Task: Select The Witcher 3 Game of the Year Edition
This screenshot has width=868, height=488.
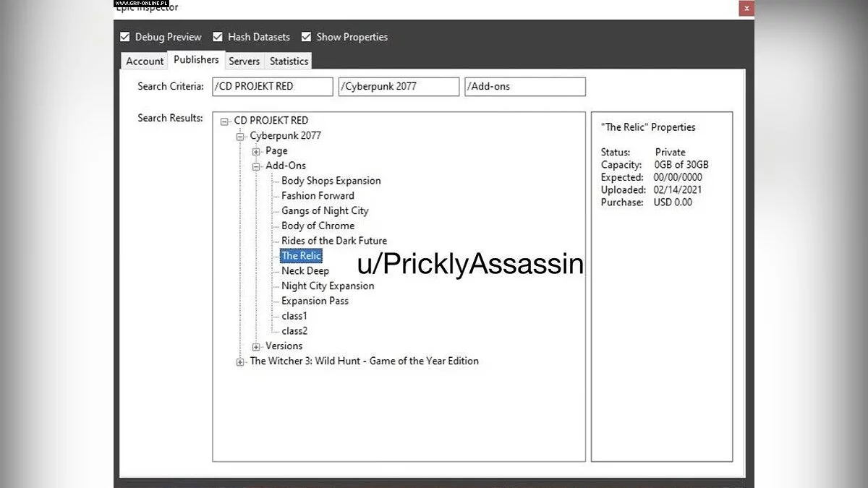Action: click(365, 361)
